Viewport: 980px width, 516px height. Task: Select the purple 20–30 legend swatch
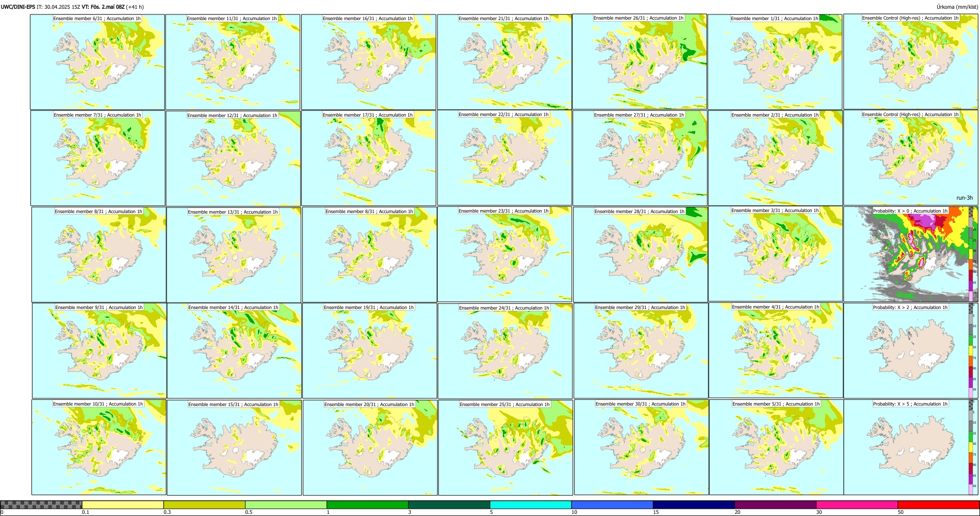(x=775, y=505)
